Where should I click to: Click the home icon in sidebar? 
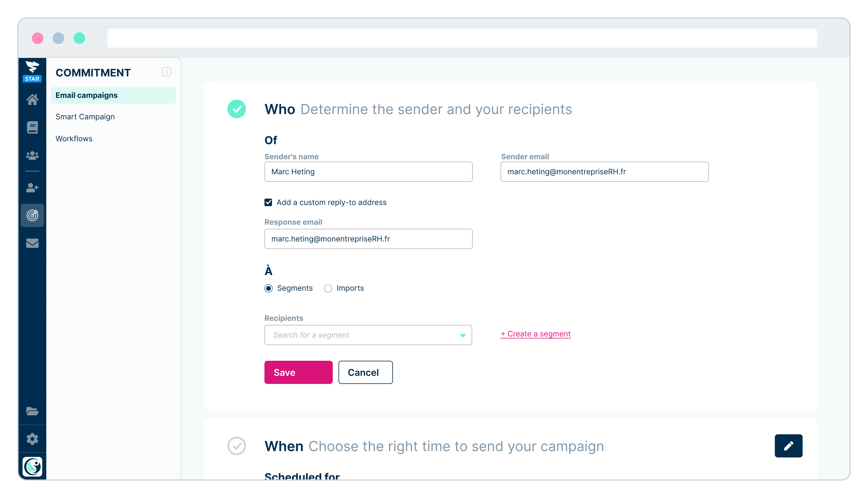[33, 99]
